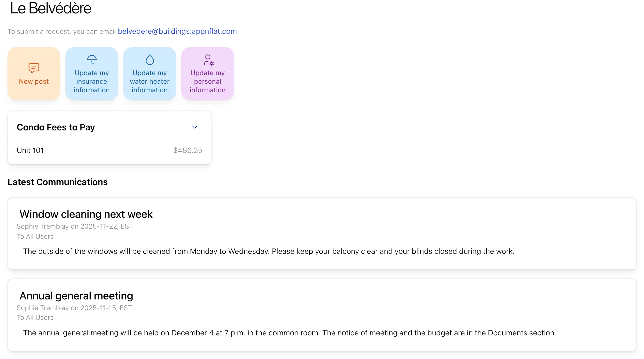
Task: Click the umbrella insurance icon
Action: pos(92,60)
